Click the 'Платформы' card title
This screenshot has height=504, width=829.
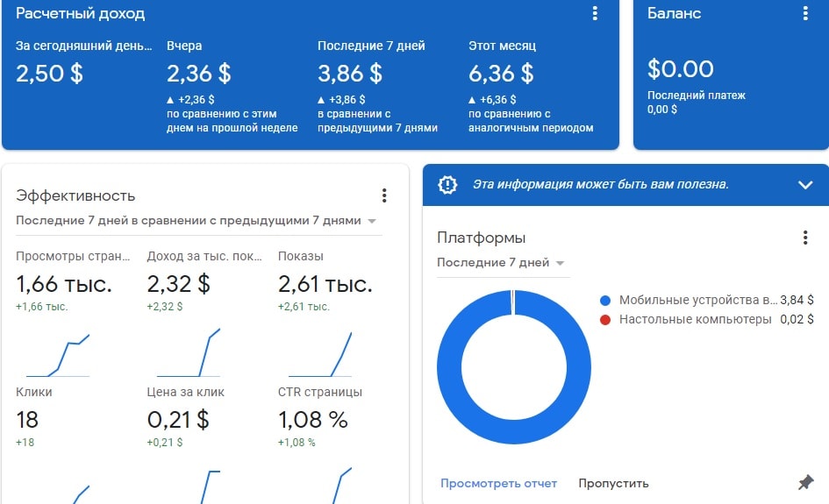pyautogui.click(x=481, y=238)
